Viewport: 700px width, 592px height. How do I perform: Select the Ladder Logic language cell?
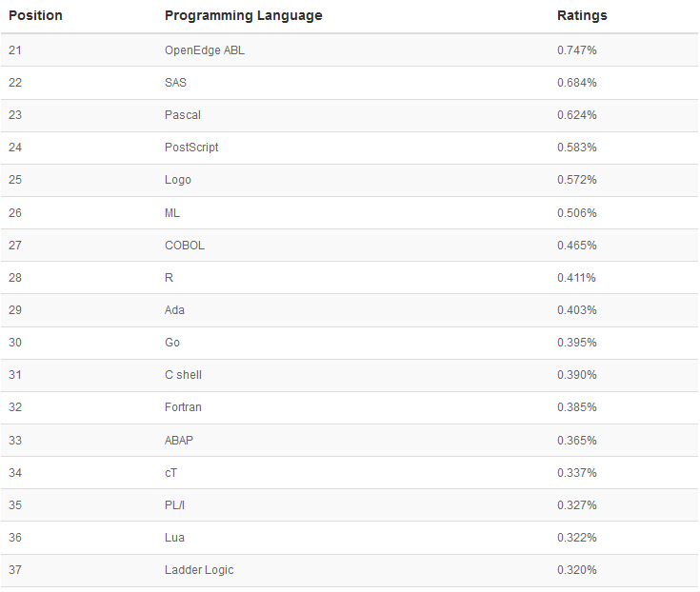click(198, 570)
